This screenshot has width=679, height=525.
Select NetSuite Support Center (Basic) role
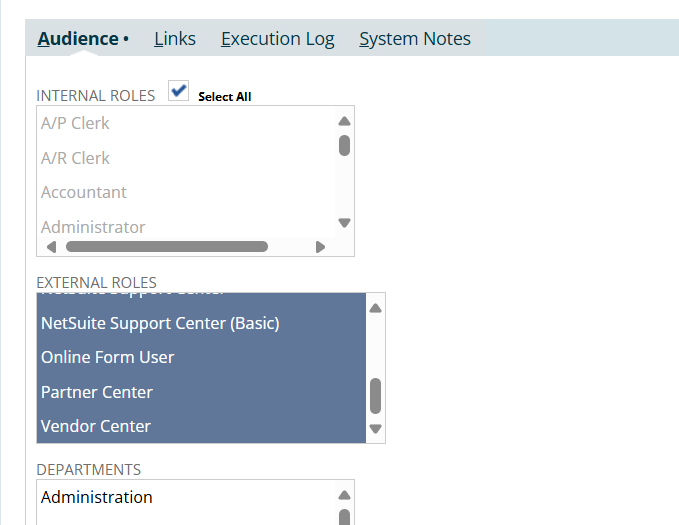coord(160,323)
